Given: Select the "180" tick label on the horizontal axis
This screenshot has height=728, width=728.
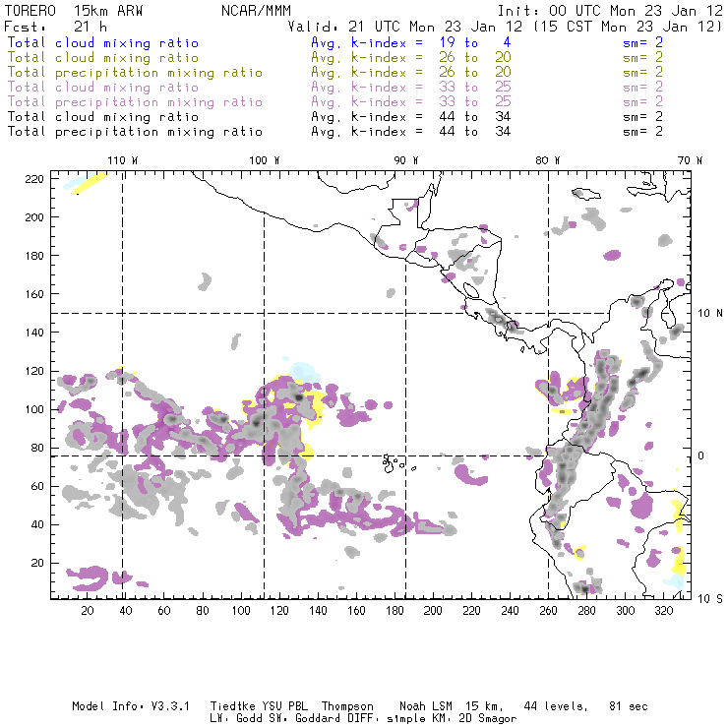Looking at the screenshot, I should click(394, 611).
